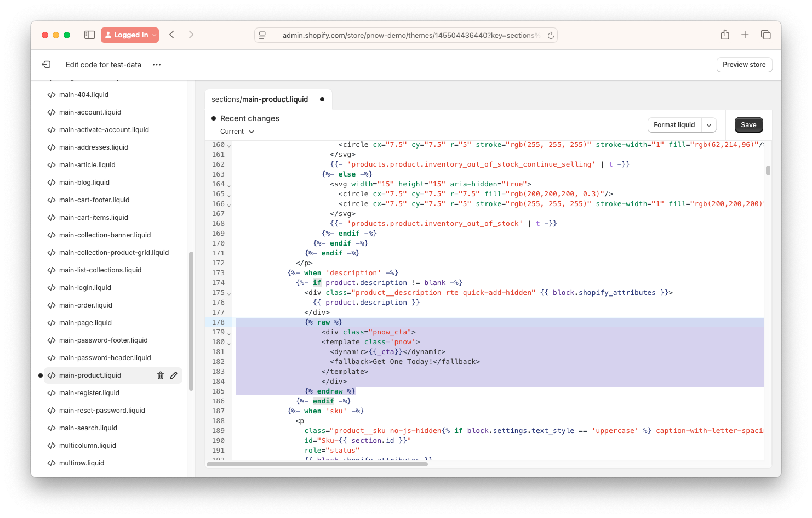Open main-collection-product-grid.liquid file
This screenshot has width=812, height=518.
(114, 253)
